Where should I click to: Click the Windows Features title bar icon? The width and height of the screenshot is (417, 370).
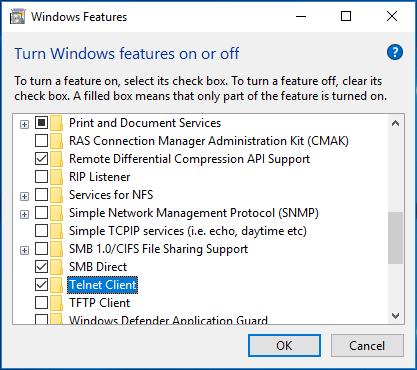point(17,17)
